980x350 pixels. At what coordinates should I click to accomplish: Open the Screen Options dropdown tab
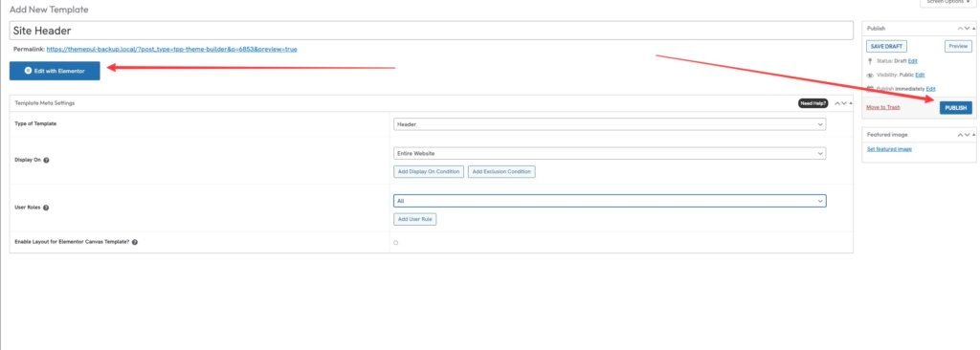948,3
